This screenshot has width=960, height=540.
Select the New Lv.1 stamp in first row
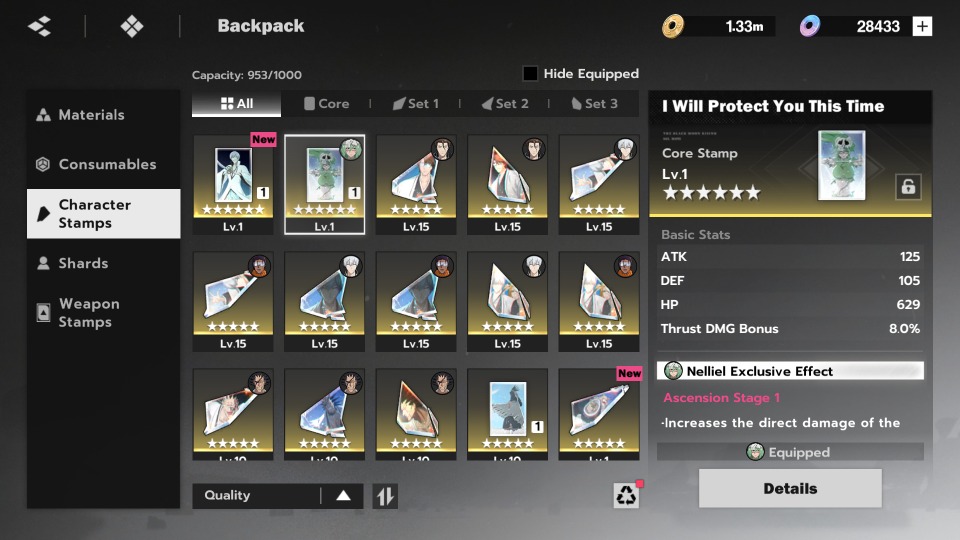coord(233,184)
